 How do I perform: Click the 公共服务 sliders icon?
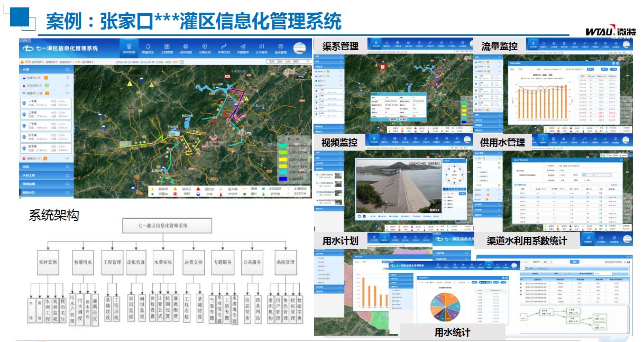[262, 47]
